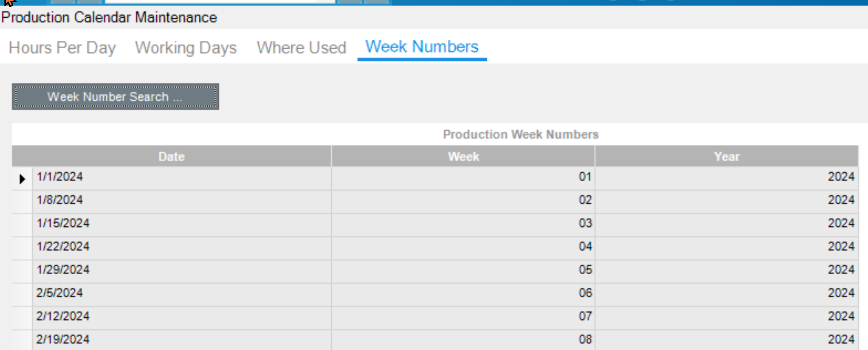Select date cell 1/1/2024
The width and height of the screenshot is (868, 350).
[182, 179]
